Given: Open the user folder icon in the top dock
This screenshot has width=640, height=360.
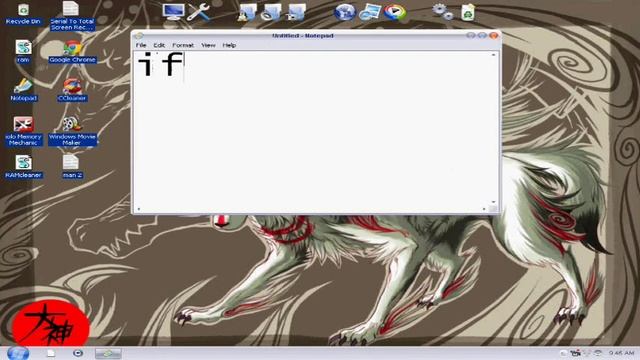Looking at the screenshot, I should coord(247,12).
